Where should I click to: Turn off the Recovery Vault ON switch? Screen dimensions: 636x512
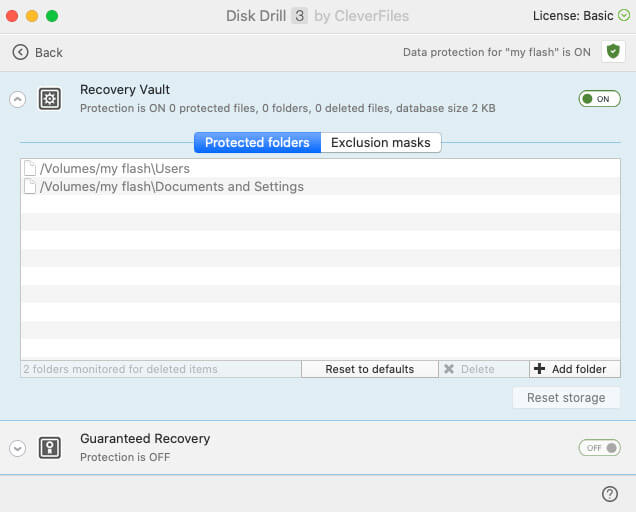click(599, 99)
